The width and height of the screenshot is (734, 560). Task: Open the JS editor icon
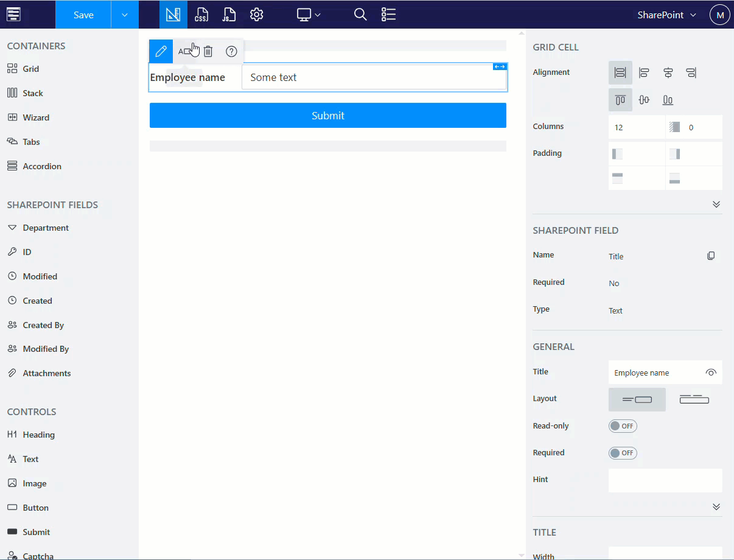click(x=229, y=15)
